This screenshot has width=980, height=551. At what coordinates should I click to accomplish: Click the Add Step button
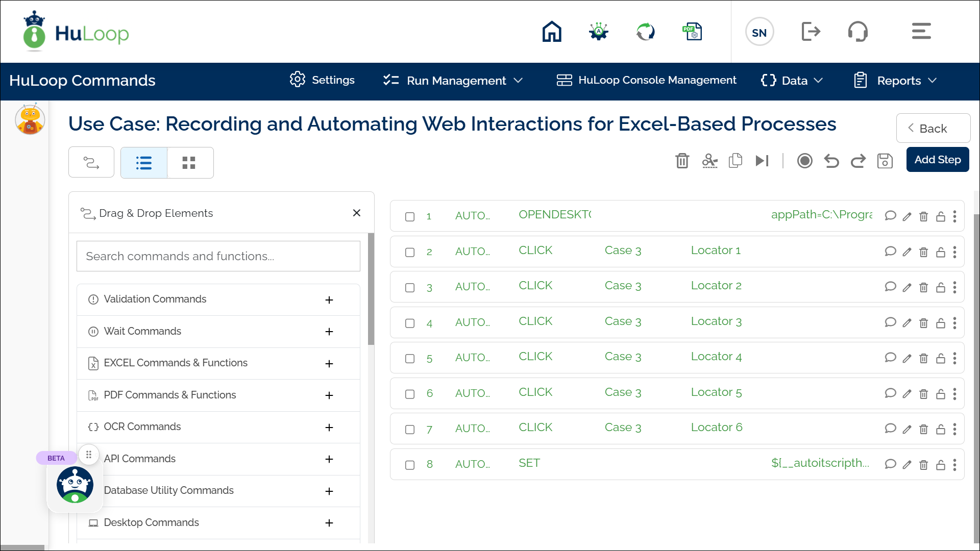tap(937, 160)
